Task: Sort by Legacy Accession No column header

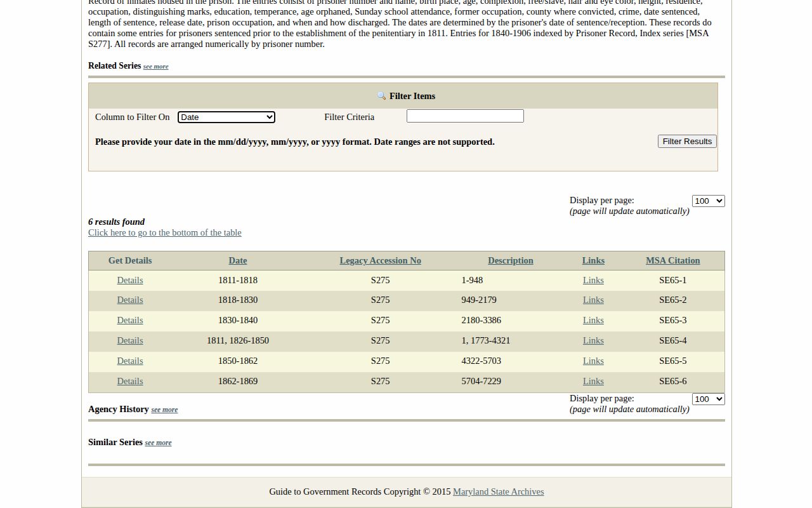Action: point(381,260)
